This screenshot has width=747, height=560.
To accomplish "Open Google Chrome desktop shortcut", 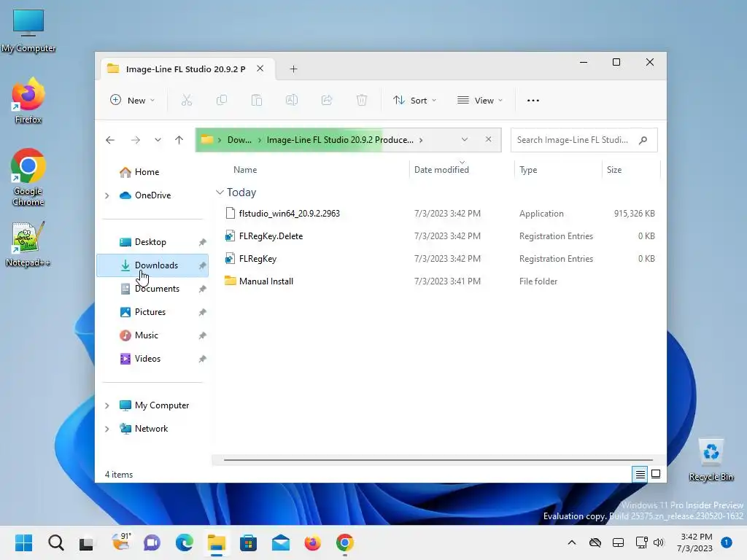I will [28, 177].
